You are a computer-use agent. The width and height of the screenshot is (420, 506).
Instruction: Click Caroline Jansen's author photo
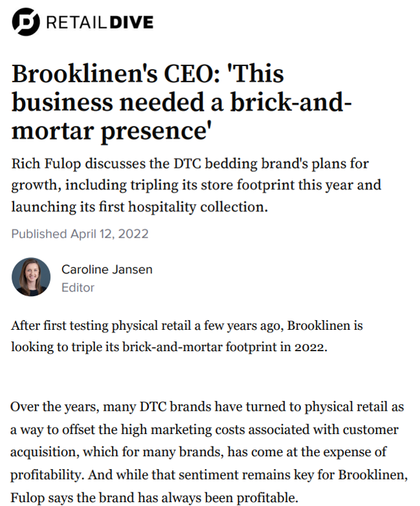[31, 277]
